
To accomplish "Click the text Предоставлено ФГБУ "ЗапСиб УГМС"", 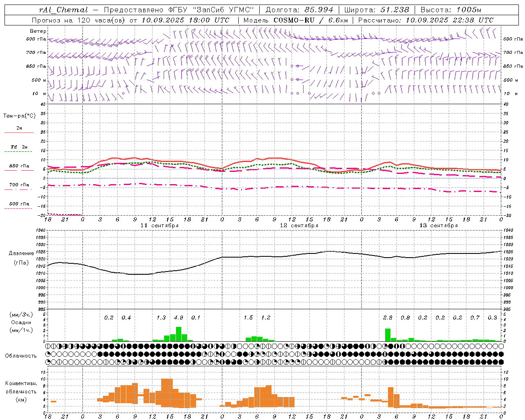I will [179, 10].
